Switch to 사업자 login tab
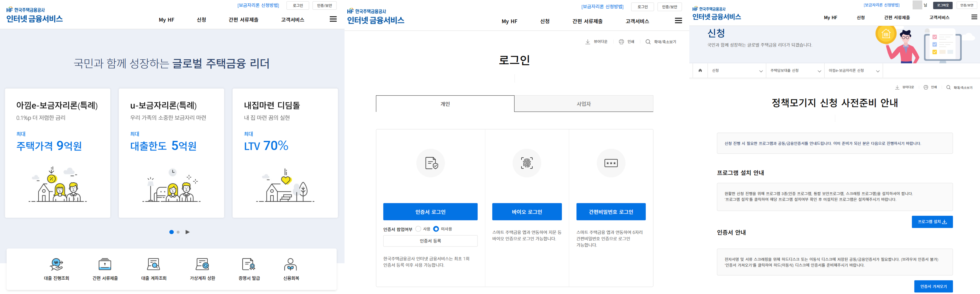 click(584, 103)
